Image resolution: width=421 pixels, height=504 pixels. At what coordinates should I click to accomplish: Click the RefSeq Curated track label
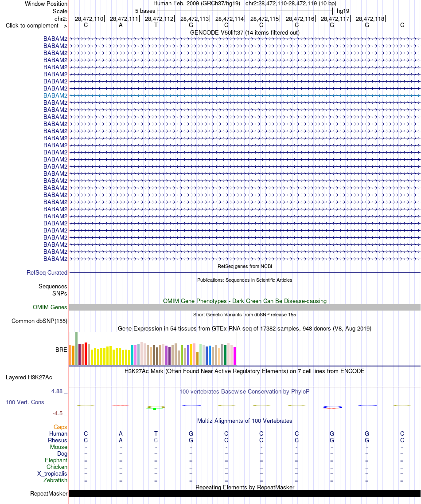pos(47,272)
